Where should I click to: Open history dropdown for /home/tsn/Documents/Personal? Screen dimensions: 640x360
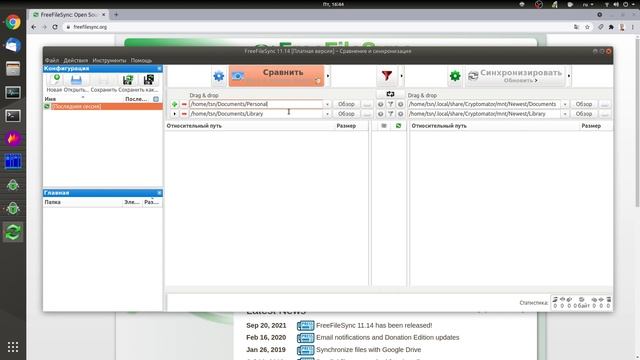point(327,104)
